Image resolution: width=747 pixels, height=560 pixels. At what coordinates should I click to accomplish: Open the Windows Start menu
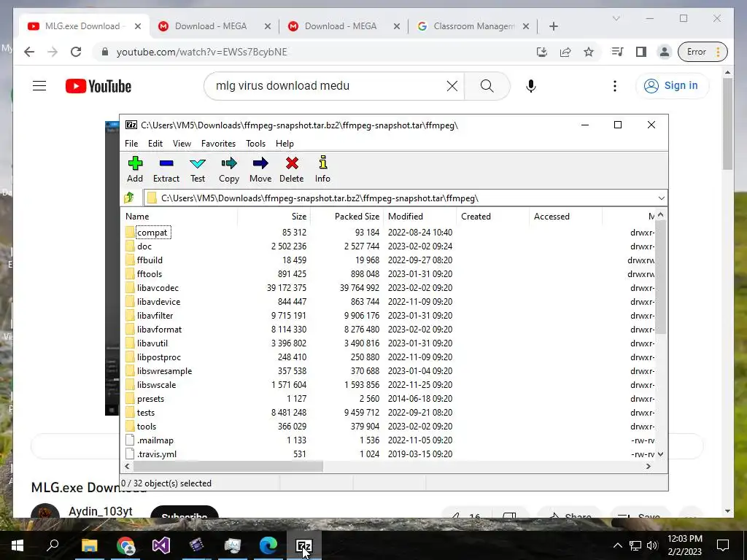pos(18,545)
